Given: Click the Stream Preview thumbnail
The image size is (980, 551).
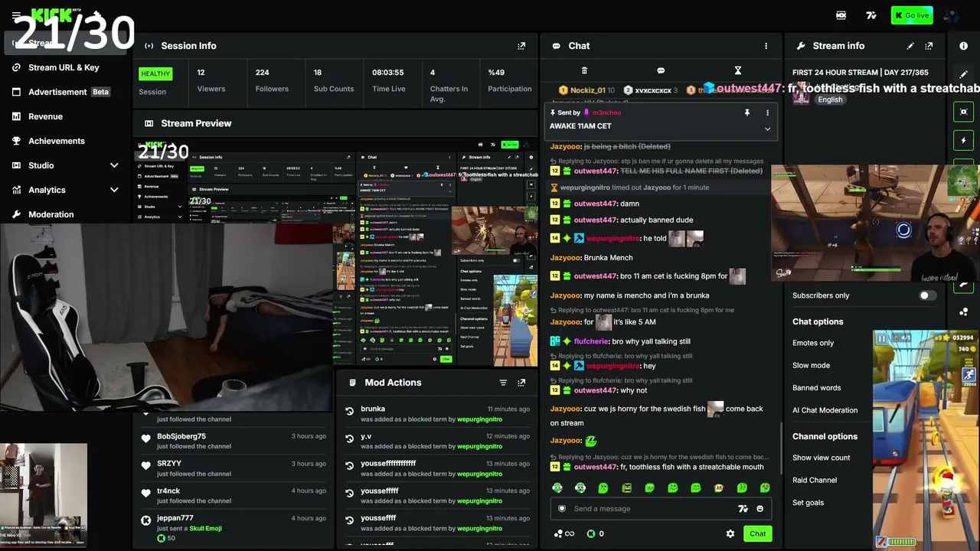Looking at the screenshot, I should (x=335, y=253).
